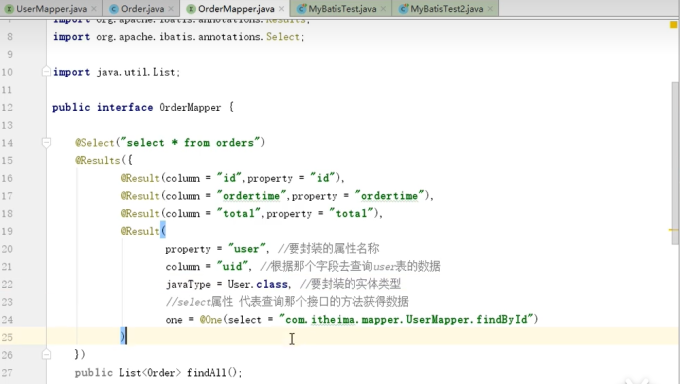Select the OrderMapper.java tab
This screenshot has width=680, height=384.
click(236, 8)
